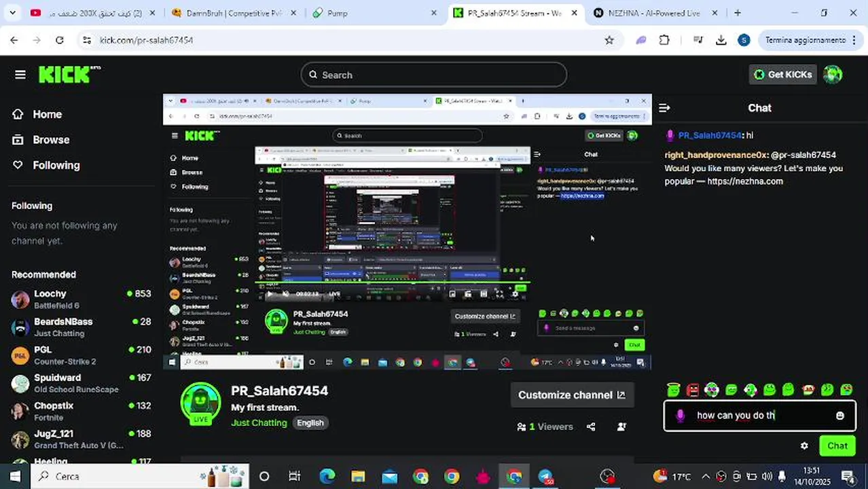Open the Mail app from the taskbar
The image size is (868, 489).
pyautogui.click(x=389, y=476)
